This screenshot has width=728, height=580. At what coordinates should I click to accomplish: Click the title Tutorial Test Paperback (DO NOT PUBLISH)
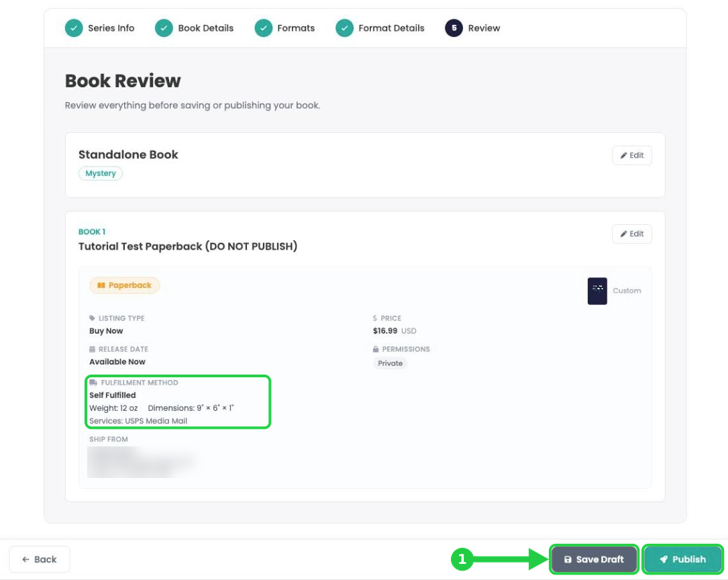click(188, 246)
